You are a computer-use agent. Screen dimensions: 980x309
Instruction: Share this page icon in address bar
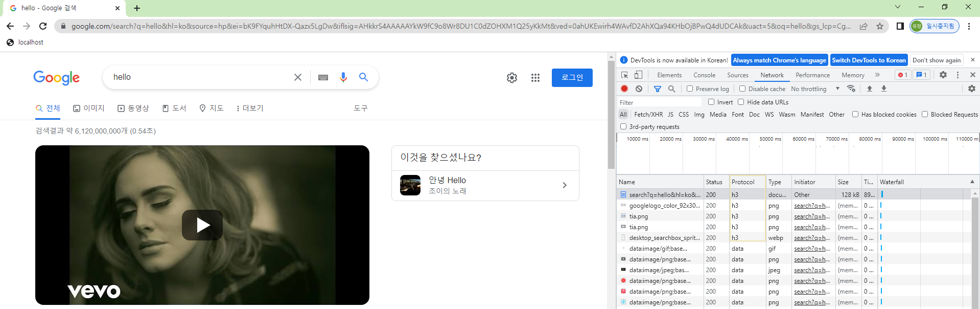(864, 26)
